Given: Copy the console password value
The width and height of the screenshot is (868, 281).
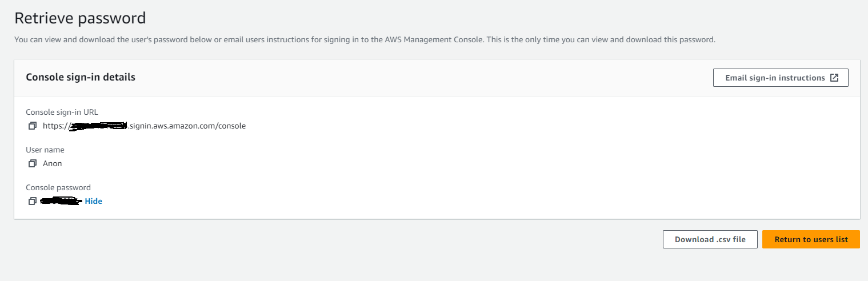Looking at the screenshot, I should pyautogui.click(x=33, y=201).
